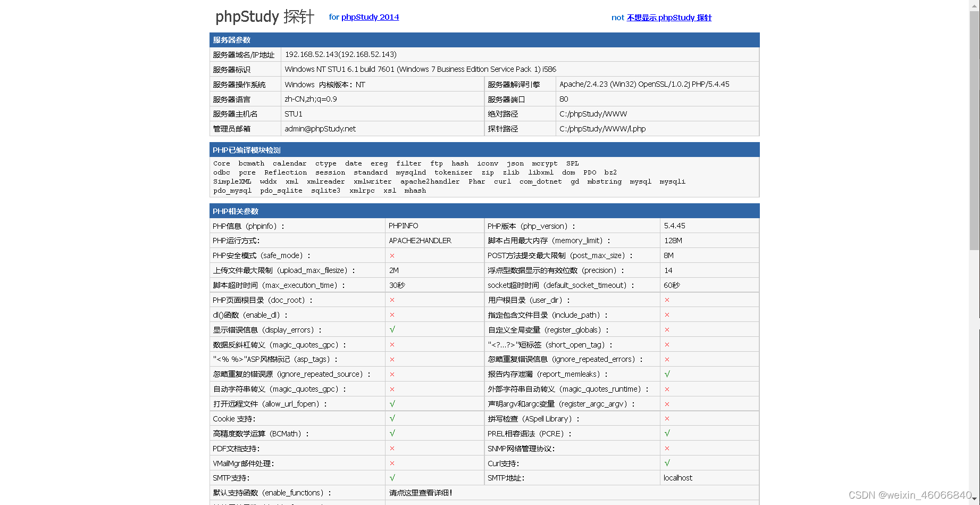
Task: Click the green check for SMTP支持
Action: 392,478
